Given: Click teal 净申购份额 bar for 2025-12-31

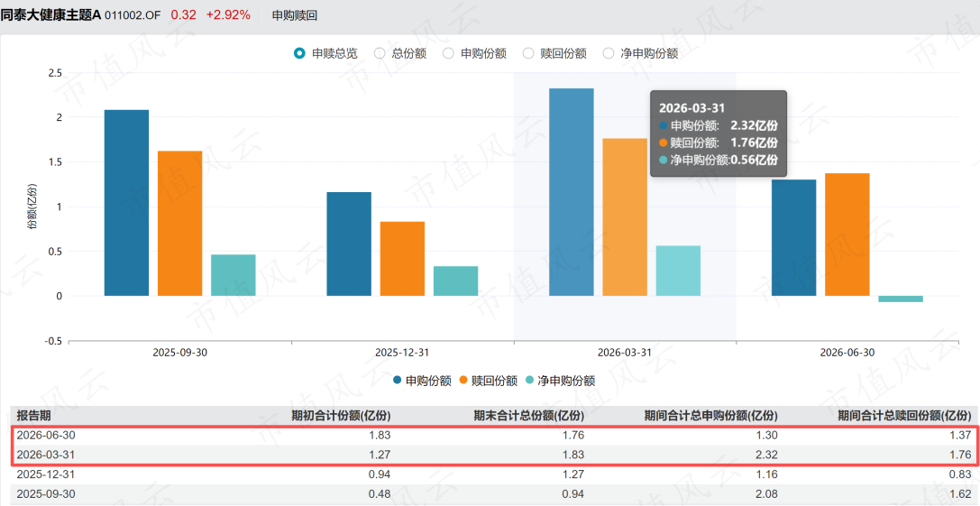Looking at the screenshot, I should click(x=455, y=281).
